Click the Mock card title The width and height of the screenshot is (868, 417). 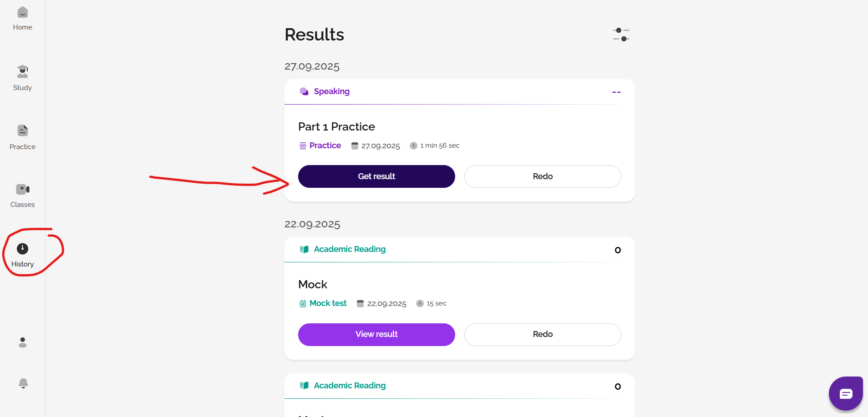pyautogui.click(x=313, y=285)
